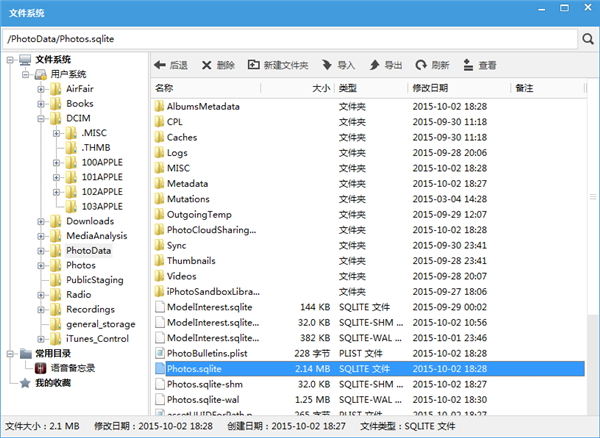The image size is (600, 438).
Task: Collapse the 文件系统 root tree node
Action: click(x=10, y=60)
